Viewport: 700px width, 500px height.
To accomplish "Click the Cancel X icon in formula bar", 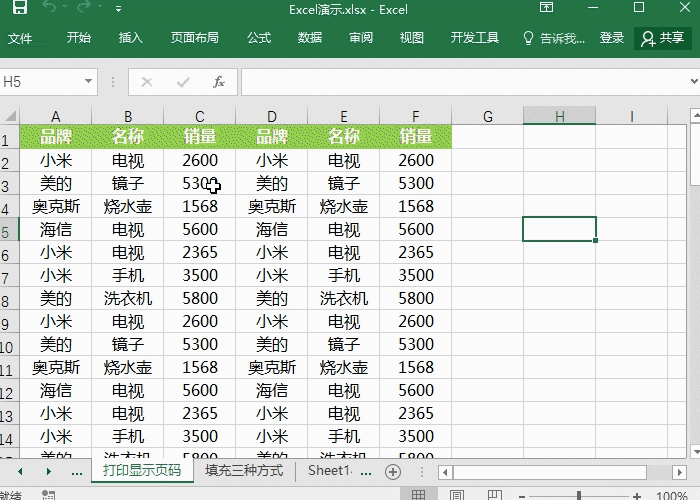I will pos(147,82).
